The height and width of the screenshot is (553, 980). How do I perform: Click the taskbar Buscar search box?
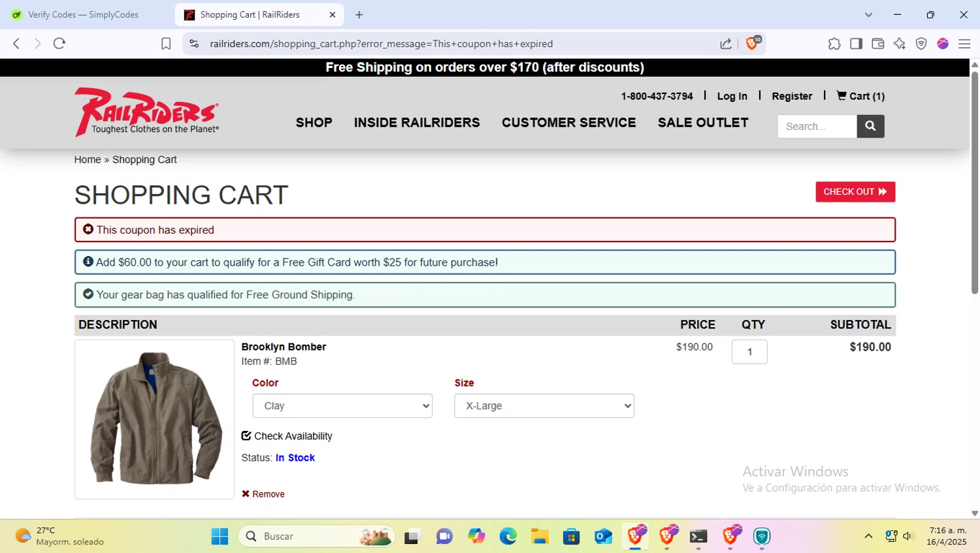(x=317, y=536)
